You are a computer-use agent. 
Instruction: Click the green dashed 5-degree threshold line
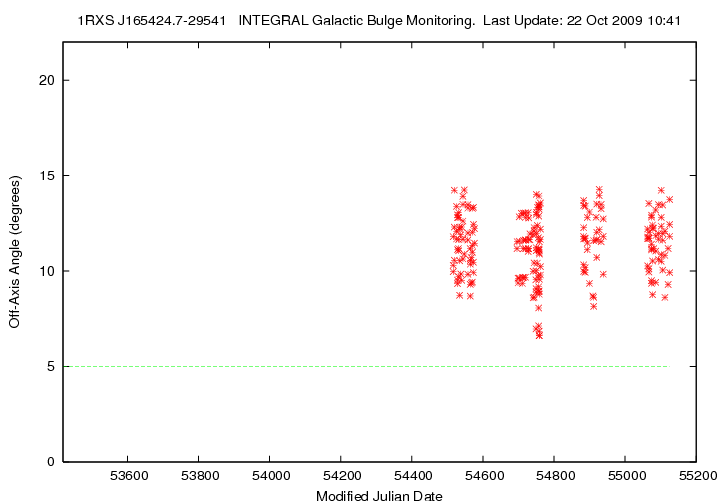click(366, 366)
